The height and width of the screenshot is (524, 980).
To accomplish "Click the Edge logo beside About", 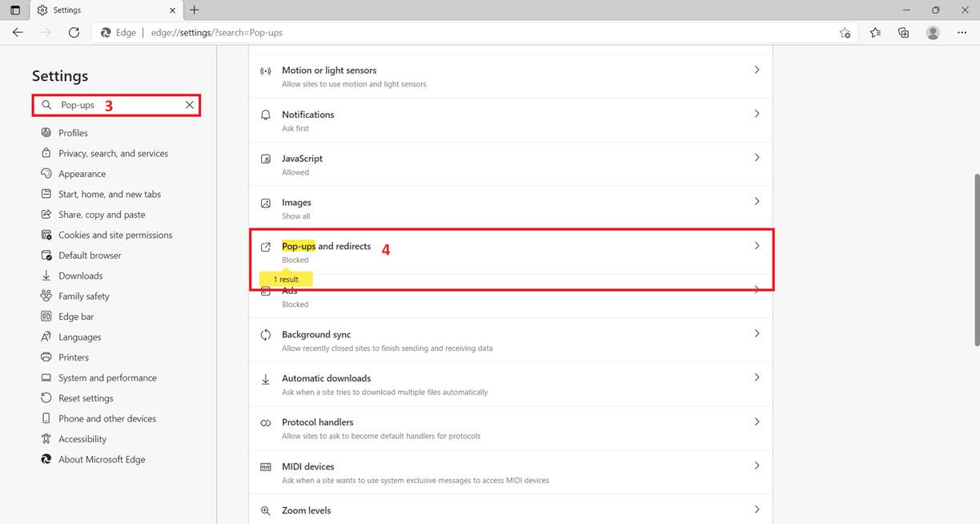I will [46, 459].
